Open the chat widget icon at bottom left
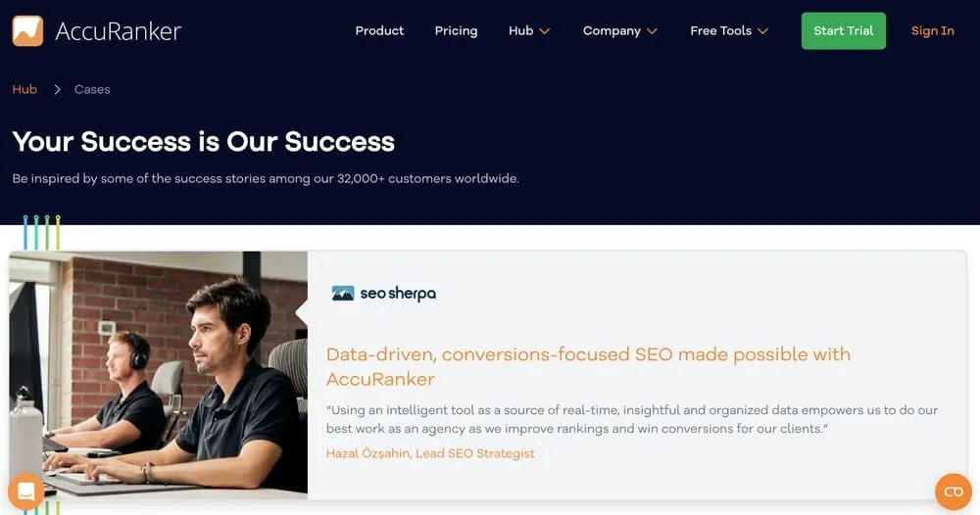Screen dimensions: 980x515 click(25, 491)
